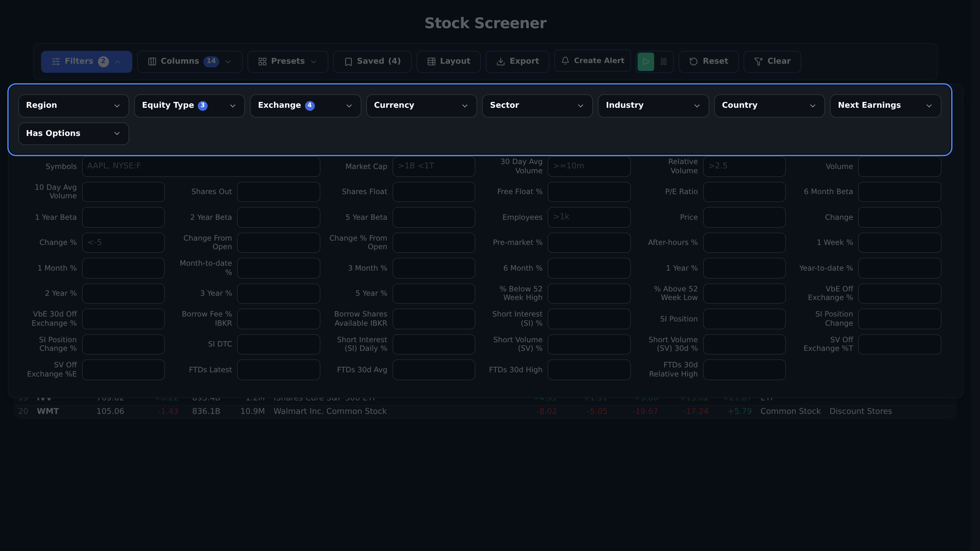The width and height of the screenshot is (980, 551).
Task: Click the SI Position input field
Action: pyautogui.click(x=744, y=319)
